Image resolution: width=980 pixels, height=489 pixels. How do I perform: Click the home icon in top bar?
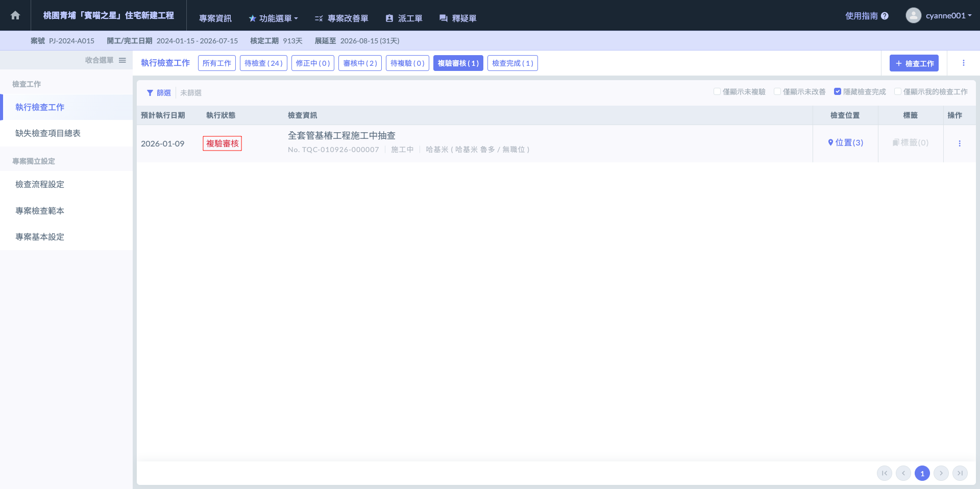click(15, 15)
